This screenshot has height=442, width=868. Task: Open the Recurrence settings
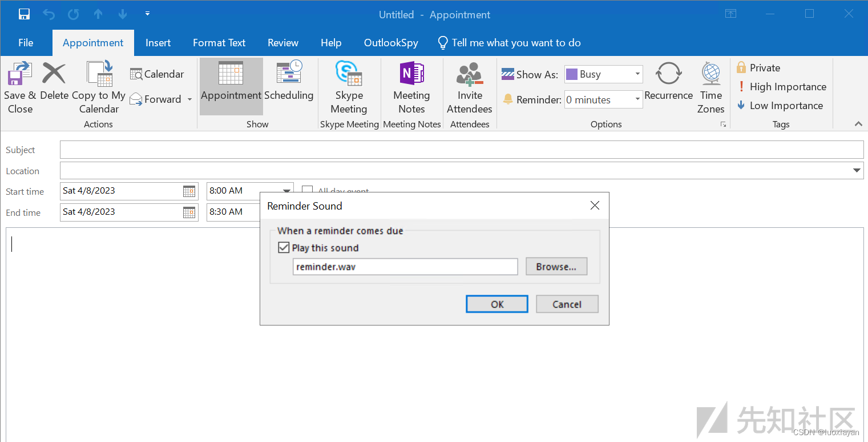pos(668,82)
